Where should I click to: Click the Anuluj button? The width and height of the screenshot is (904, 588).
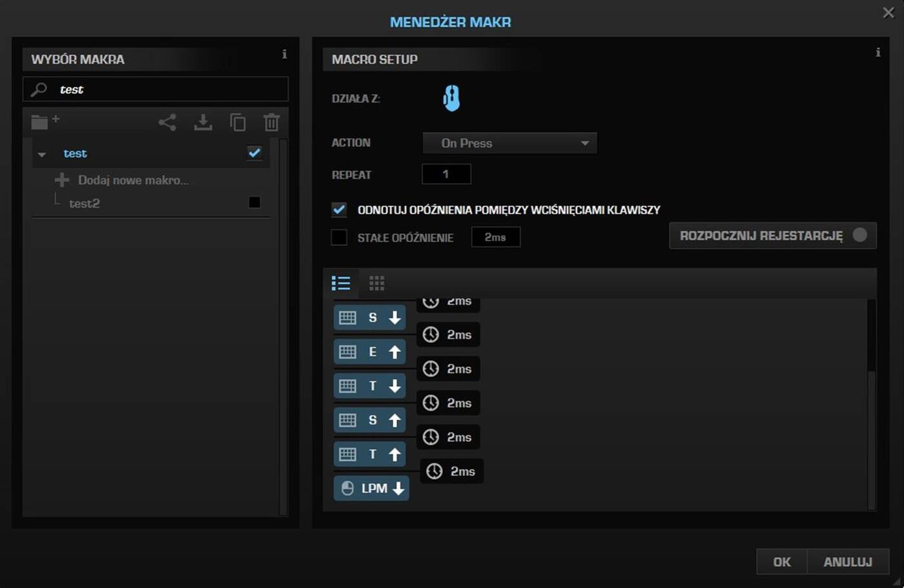[847, 562]
